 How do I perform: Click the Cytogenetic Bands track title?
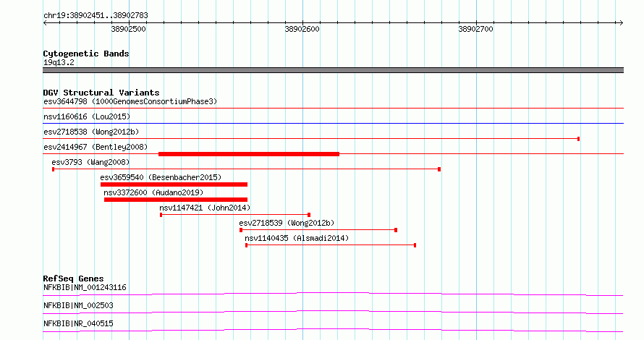(86, 54)
